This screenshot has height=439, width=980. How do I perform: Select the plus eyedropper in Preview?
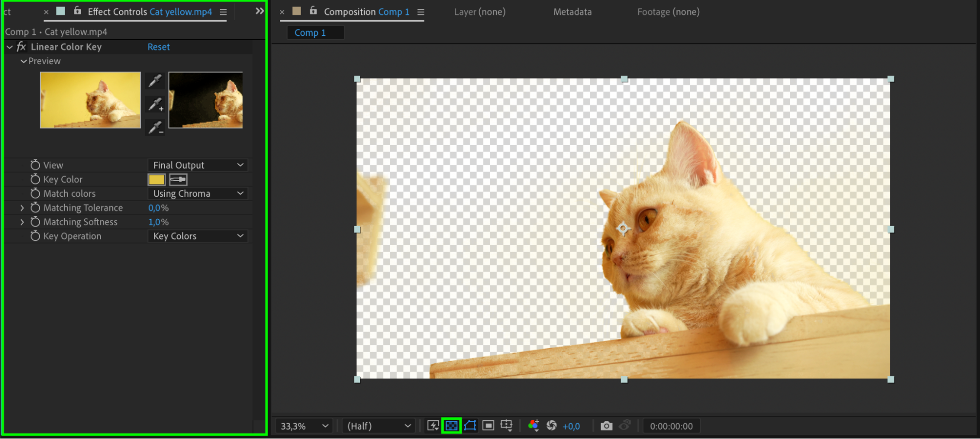155,104
